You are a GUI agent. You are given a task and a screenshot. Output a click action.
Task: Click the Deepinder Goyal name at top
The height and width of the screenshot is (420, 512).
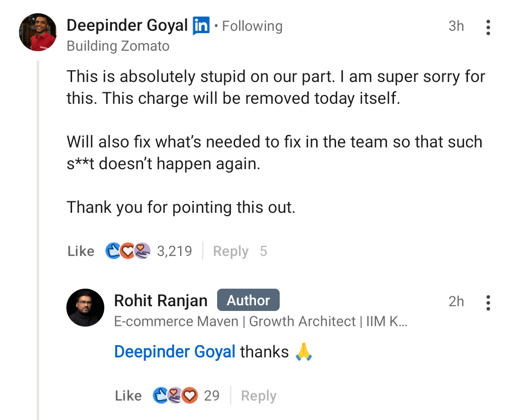coord(127,26)
